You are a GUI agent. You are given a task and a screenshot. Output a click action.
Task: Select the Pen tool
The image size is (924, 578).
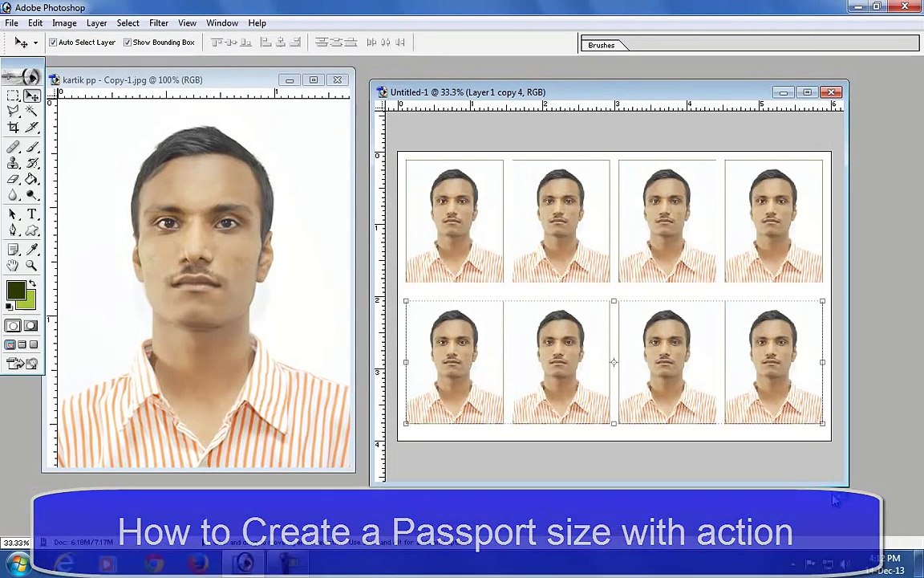coord(12,230)
